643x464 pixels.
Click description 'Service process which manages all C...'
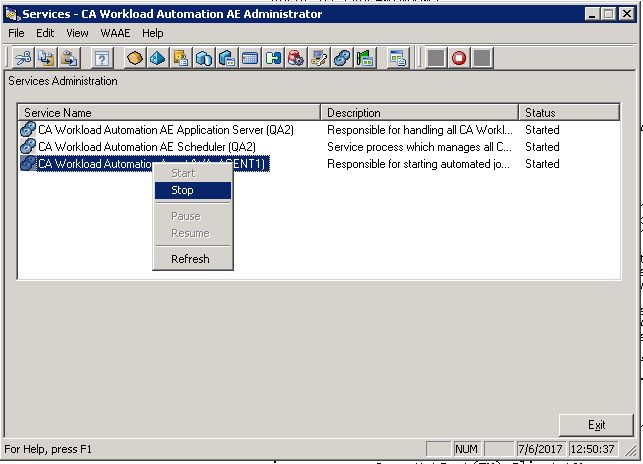pyautogui.click(x=419, y=146)
